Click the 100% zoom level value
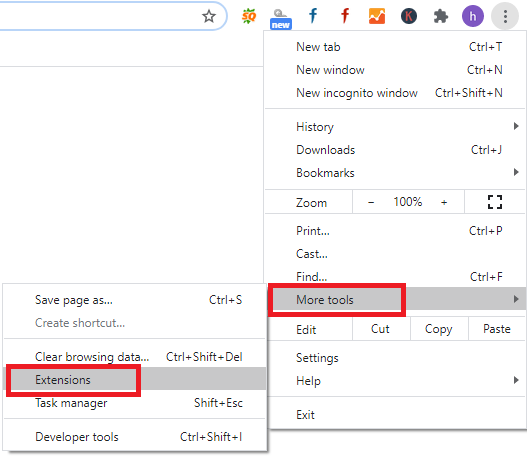The width and height of the screenshot is (527, 457). [x=408, y=202]
